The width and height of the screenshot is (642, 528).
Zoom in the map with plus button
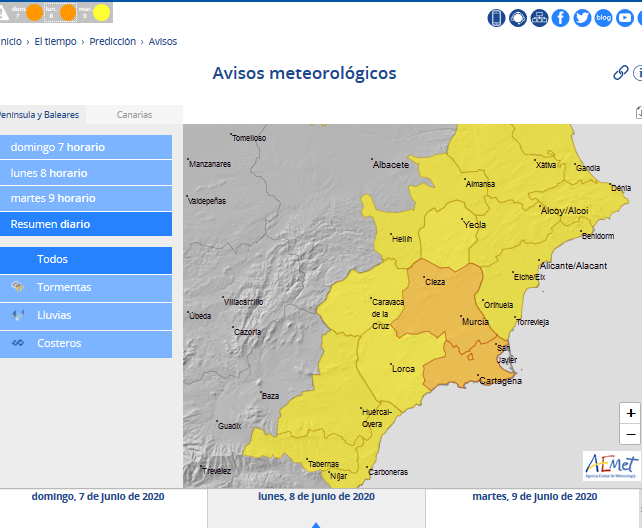click(630, 413)
